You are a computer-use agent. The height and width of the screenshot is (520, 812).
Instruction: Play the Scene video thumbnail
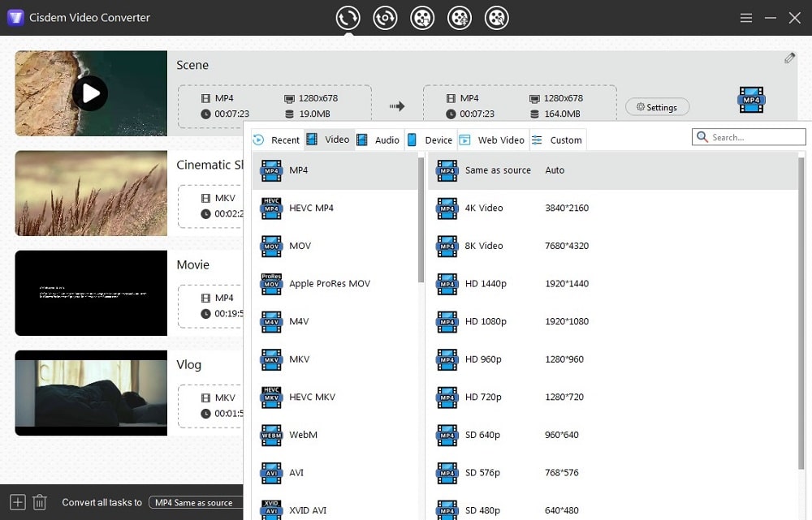point(90,93)
